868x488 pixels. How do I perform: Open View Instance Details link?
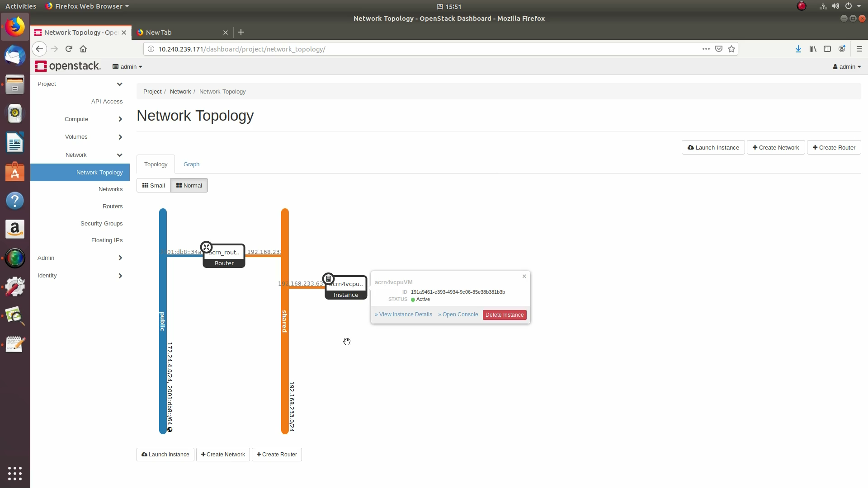403,314
